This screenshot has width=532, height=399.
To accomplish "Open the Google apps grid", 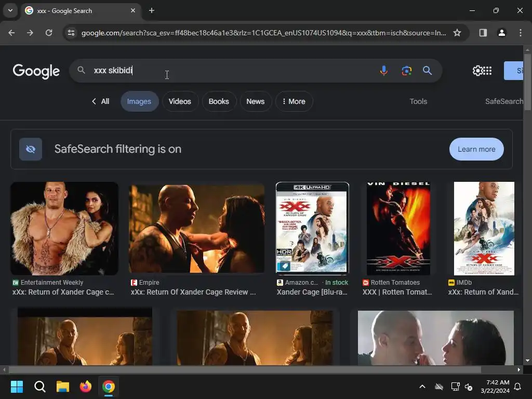I will [x=487, y=71].
